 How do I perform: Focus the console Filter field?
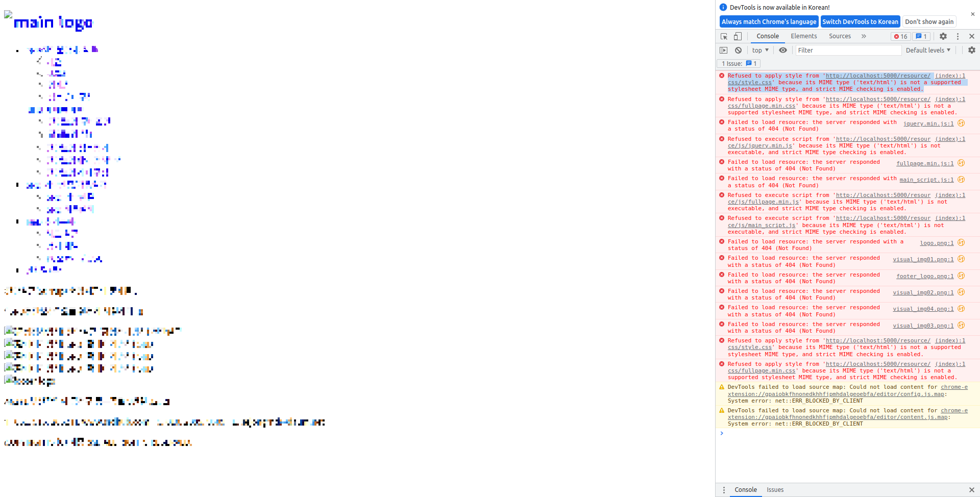(848, 50)
